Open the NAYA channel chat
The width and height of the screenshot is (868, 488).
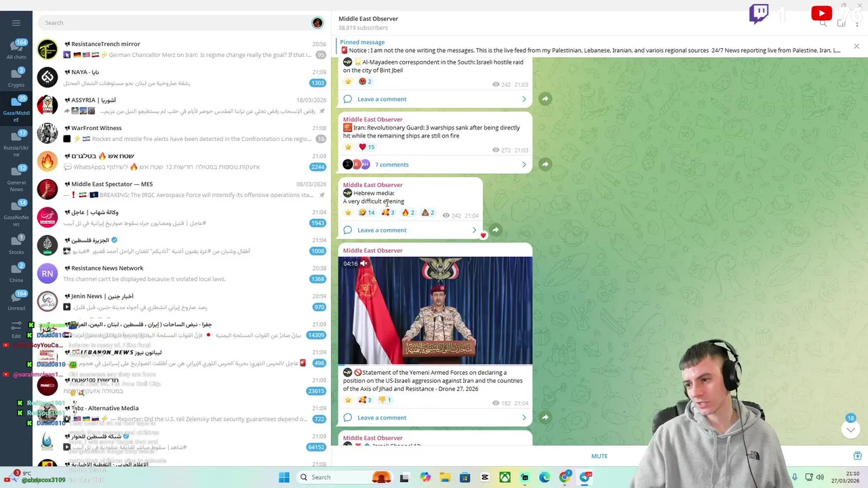point(182,77)
